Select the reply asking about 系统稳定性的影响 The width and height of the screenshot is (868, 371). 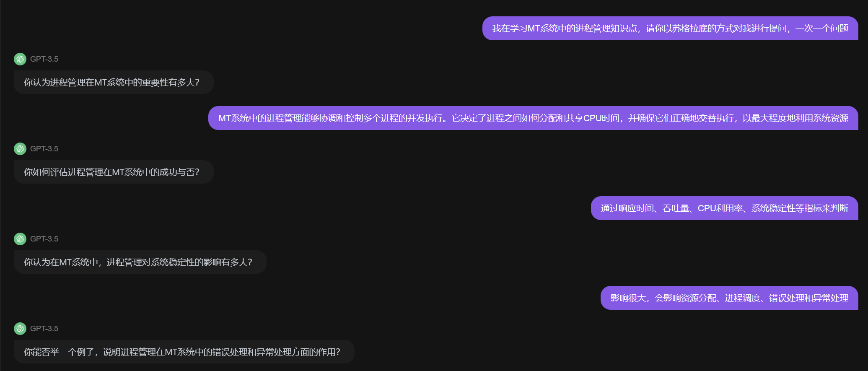[x=140, y=262]
